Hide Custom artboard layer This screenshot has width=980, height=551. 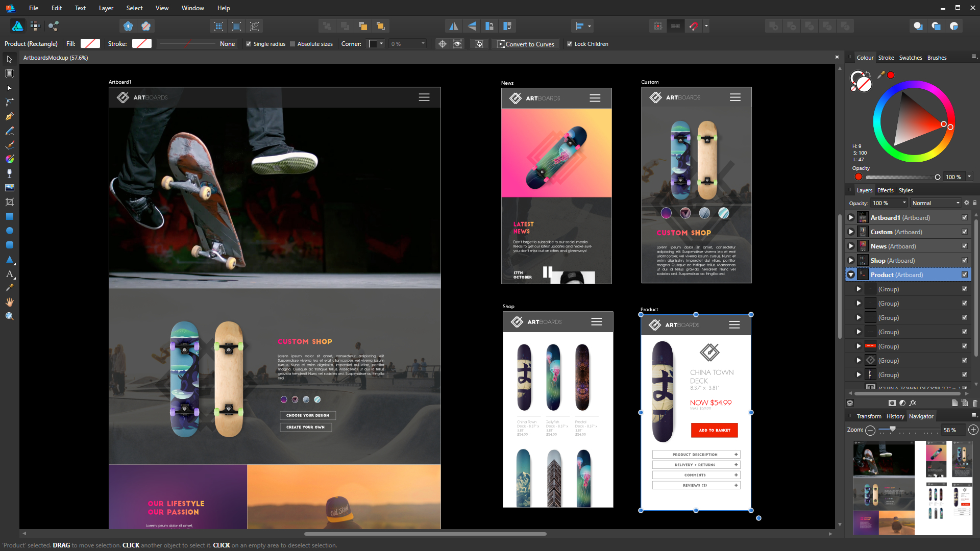point(965,232)
